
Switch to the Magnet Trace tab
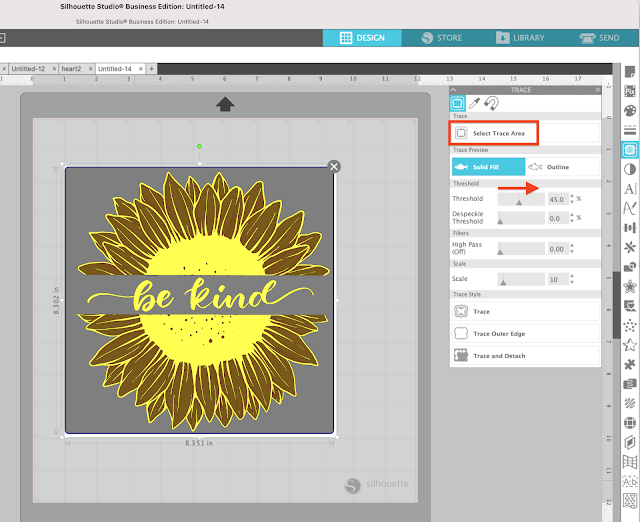pyautogui.click(x=491, y=103)
